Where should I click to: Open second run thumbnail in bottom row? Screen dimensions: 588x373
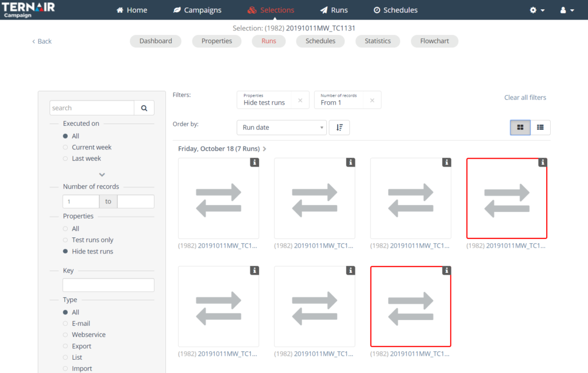click(315, 306)
